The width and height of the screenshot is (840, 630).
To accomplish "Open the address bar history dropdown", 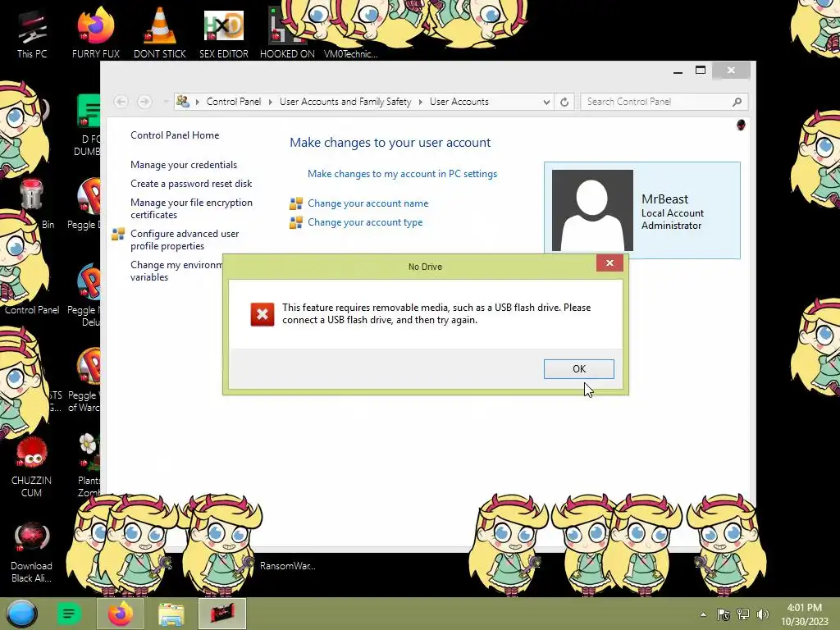I will [x=546, y=102].
